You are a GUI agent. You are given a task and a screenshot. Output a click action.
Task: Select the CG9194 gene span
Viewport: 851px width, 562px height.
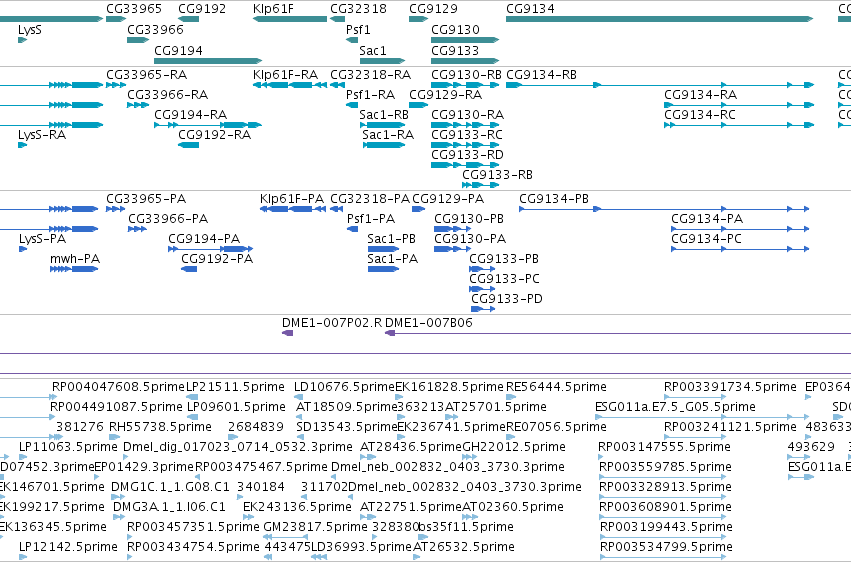(208, 61)
